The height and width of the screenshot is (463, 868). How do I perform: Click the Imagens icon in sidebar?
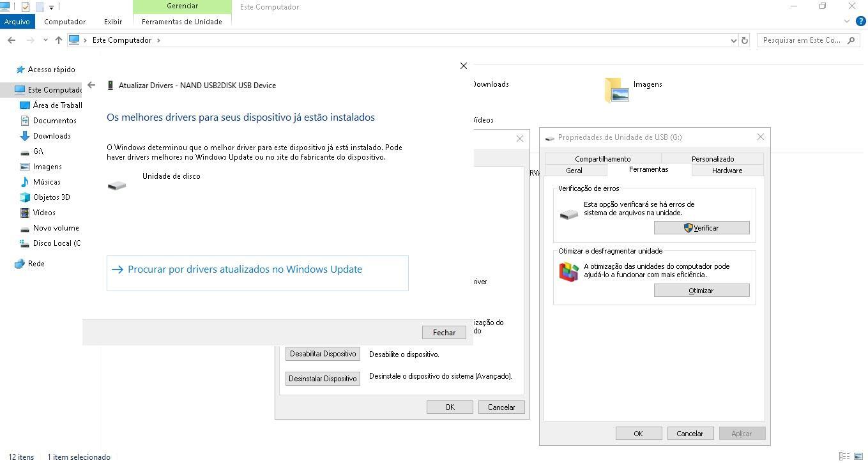25,167
